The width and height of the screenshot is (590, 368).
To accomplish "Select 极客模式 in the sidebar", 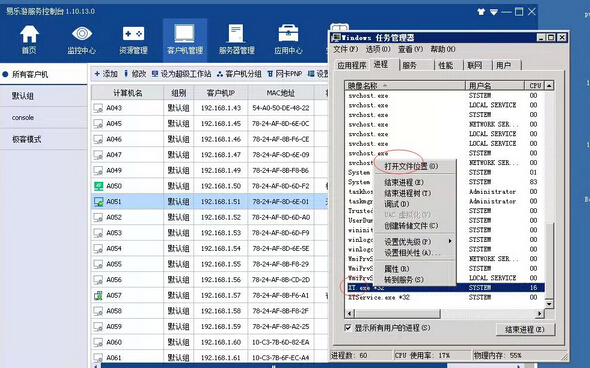I will [44, 139].
